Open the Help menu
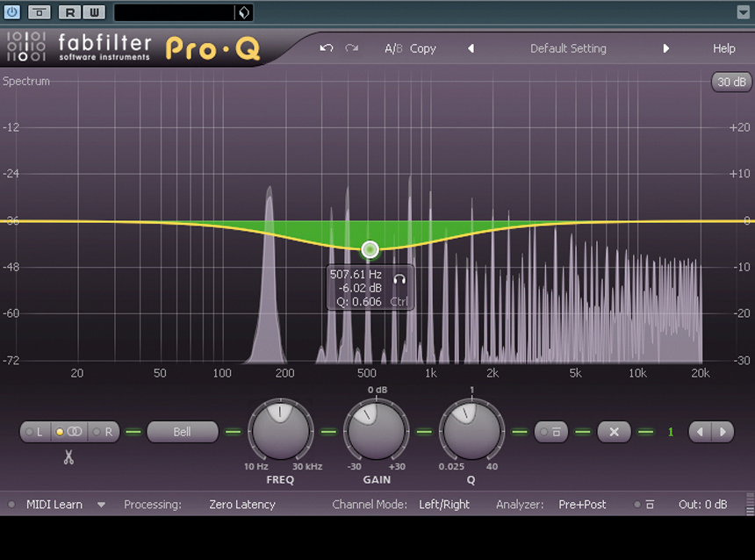 (723, 48)
